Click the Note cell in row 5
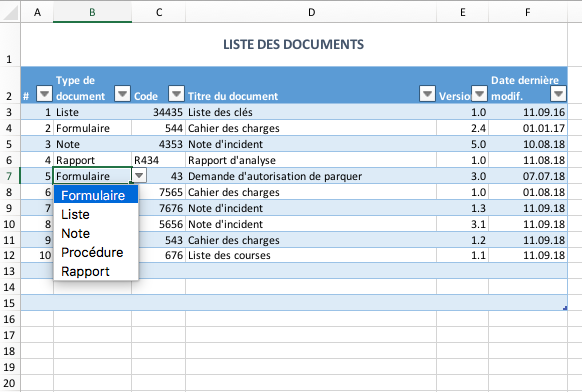 (92, 144)
